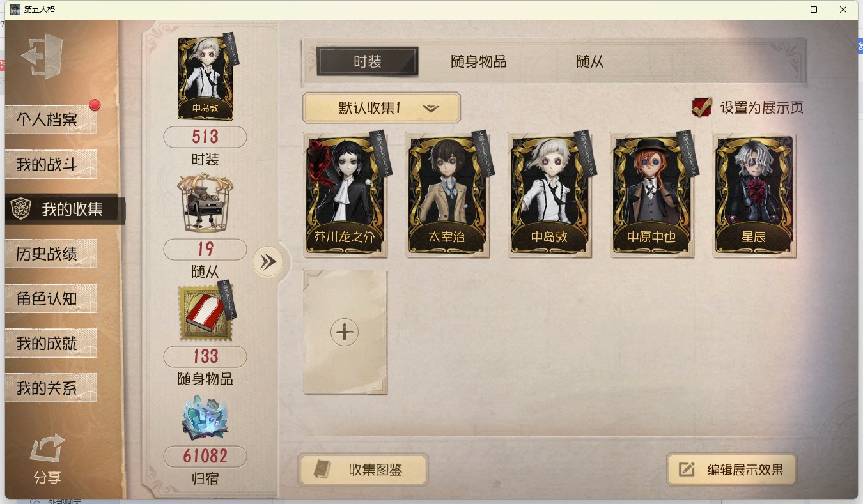Click the red book 随身物品 icon
Viewport: 863px width, 504px height.
[206, 312]
